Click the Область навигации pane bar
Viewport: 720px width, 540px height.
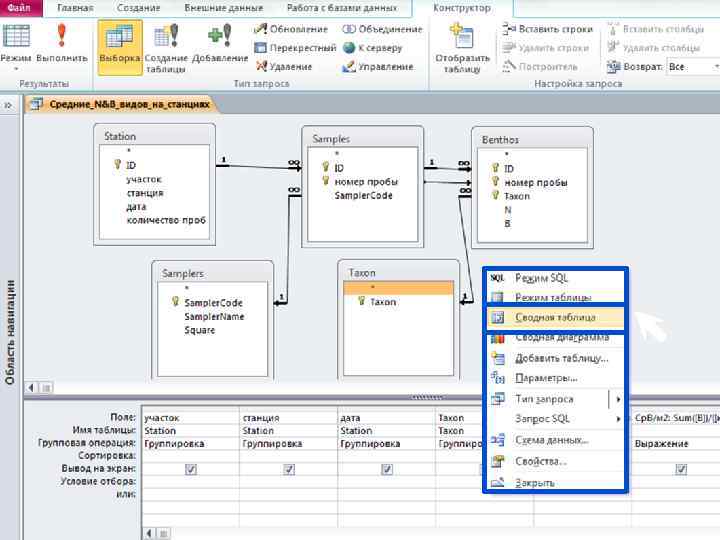(x=10, y=332)
